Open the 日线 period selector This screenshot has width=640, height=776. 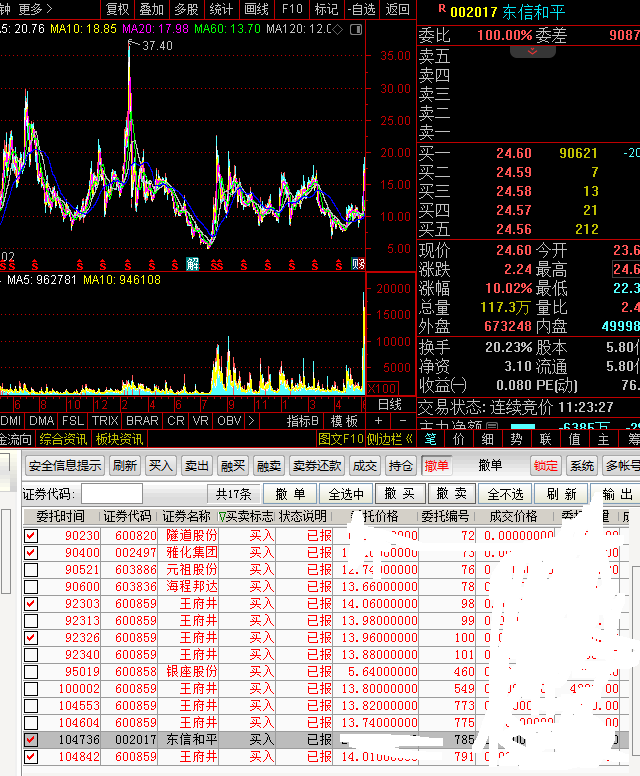(390, 405)
